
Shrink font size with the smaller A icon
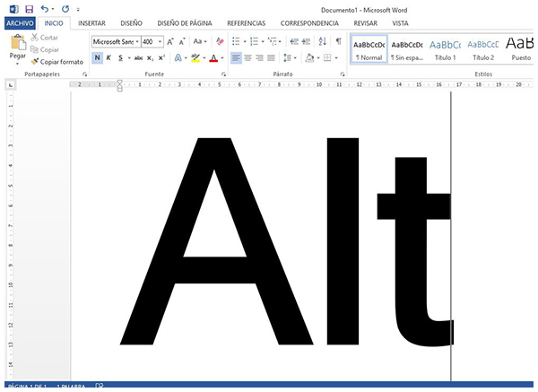182,42
